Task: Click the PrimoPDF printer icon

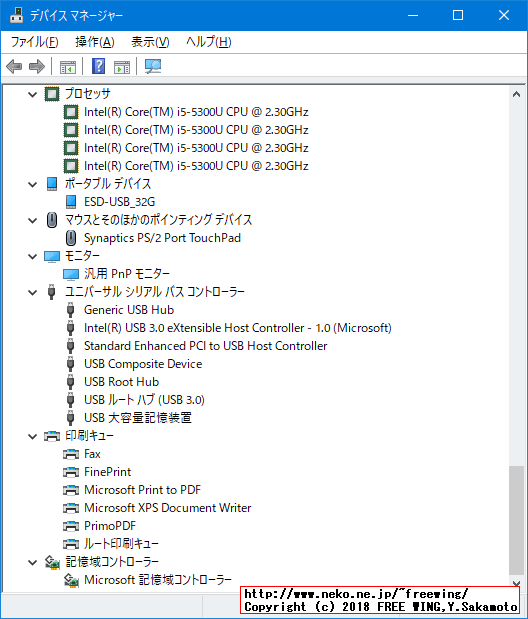Action: coord(71,526)
